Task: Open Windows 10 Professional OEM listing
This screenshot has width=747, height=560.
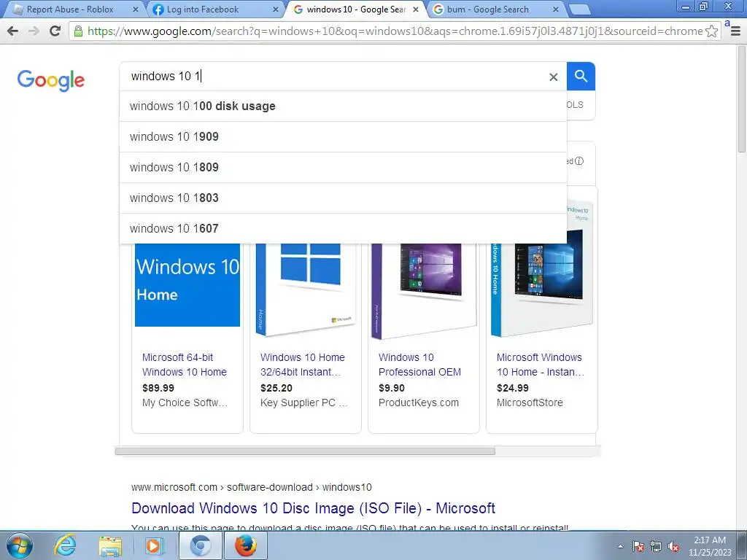Action: [419, 365]
